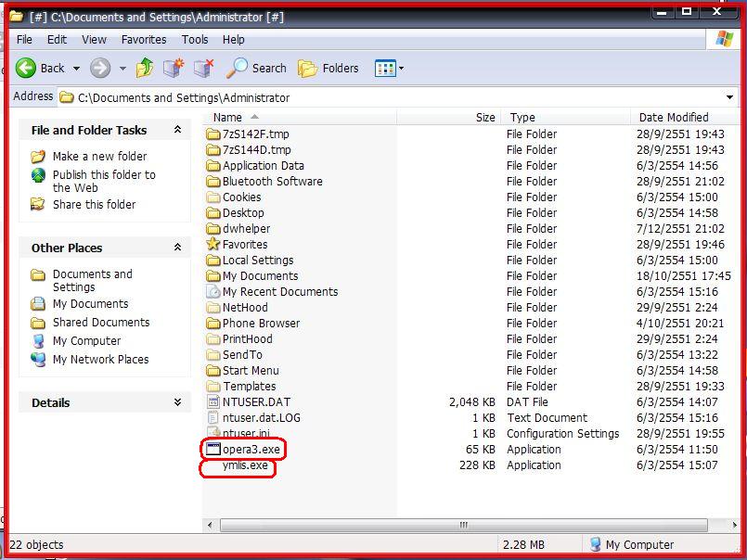Click the Views grid icon
The image size is (747, 560).
coord(385,69)
